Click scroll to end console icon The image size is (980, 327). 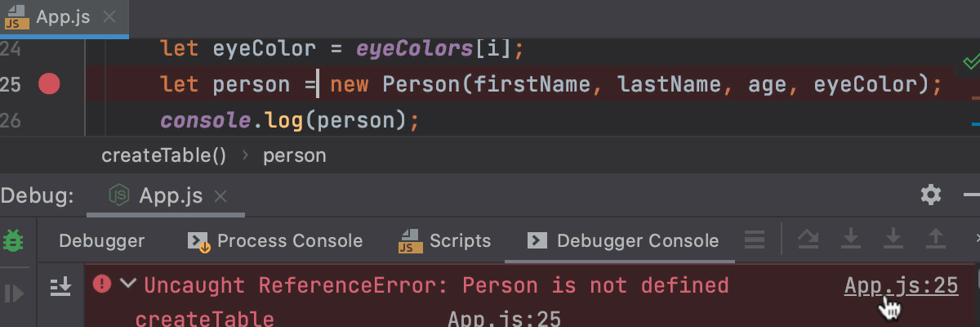60,286
